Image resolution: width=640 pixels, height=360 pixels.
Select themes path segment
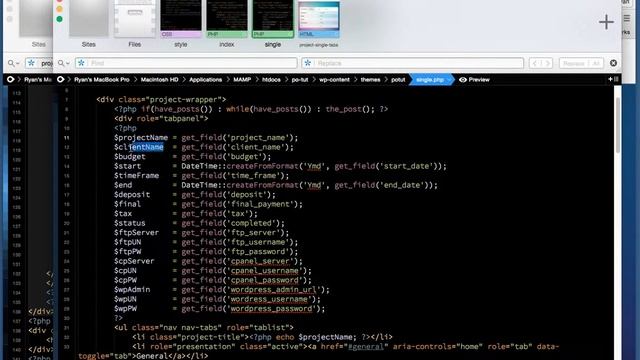pos(370,80)
